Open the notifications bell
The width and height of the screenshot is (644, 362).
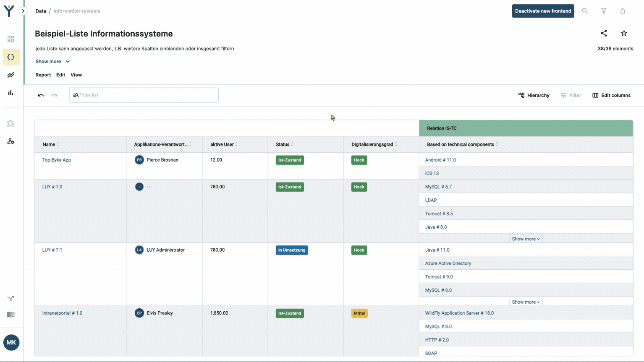click(623, 11)
